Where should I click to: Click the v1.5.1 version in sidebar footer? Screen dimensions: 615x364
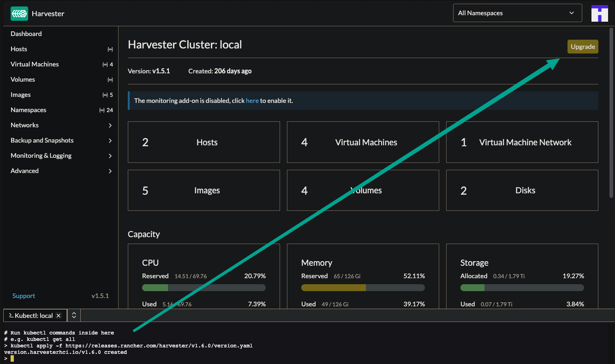pyautogui.click(x=100, y=296)
